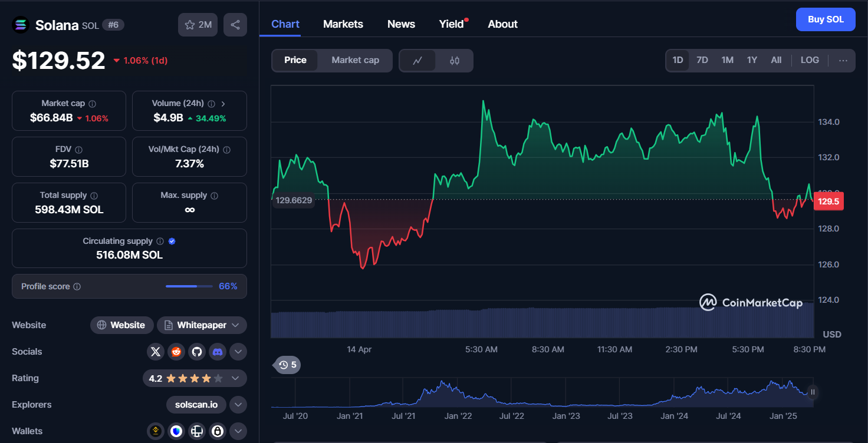
Task: Click Max. supply info icon
Action: click(x=215, y=196)
